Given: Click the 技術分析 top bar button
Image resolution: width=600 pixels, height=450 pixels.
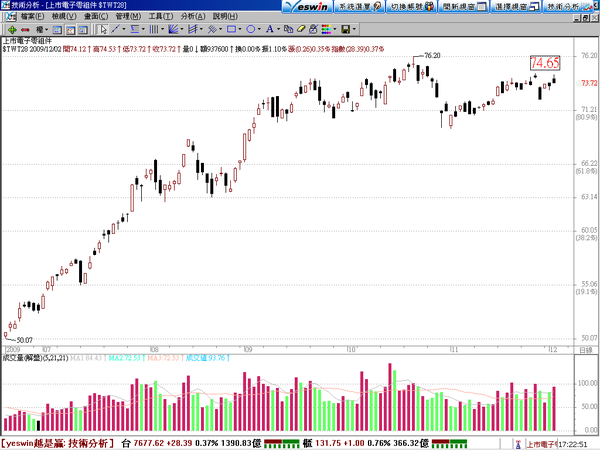Looking at the screenshot, I should tap(568, 7).
